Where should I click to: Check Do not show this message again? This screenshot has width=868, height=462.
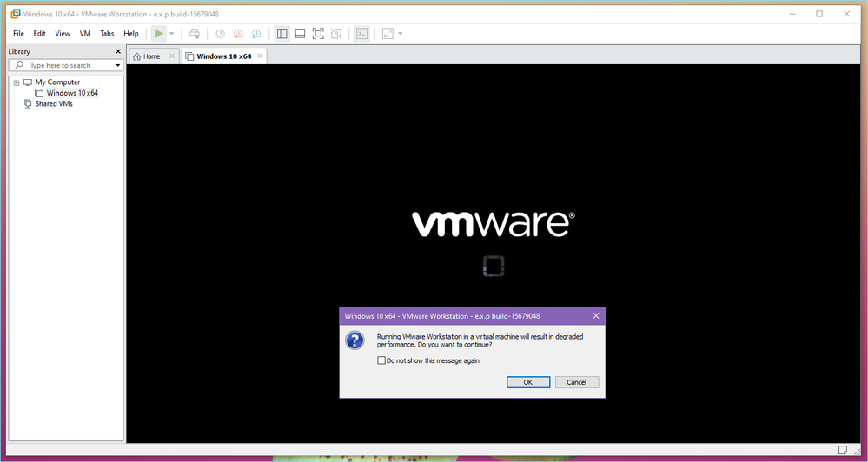pos(381,360)
